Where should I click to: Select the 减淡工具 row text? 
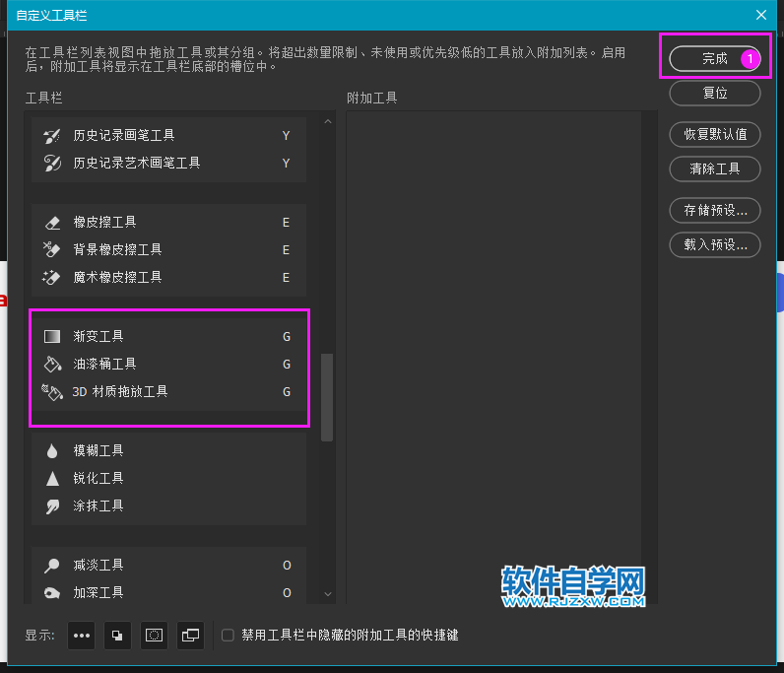[x=98, y=566]
